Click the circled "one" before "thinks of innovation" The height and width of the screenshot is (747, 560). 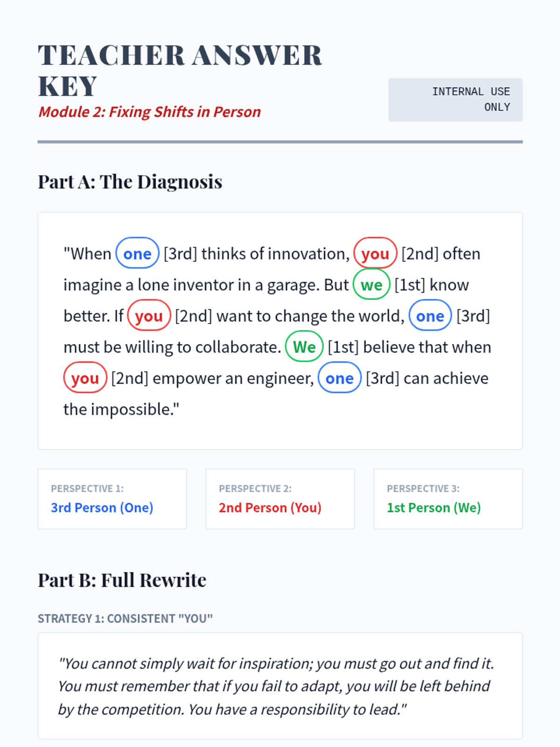click(x=137, y=254)
